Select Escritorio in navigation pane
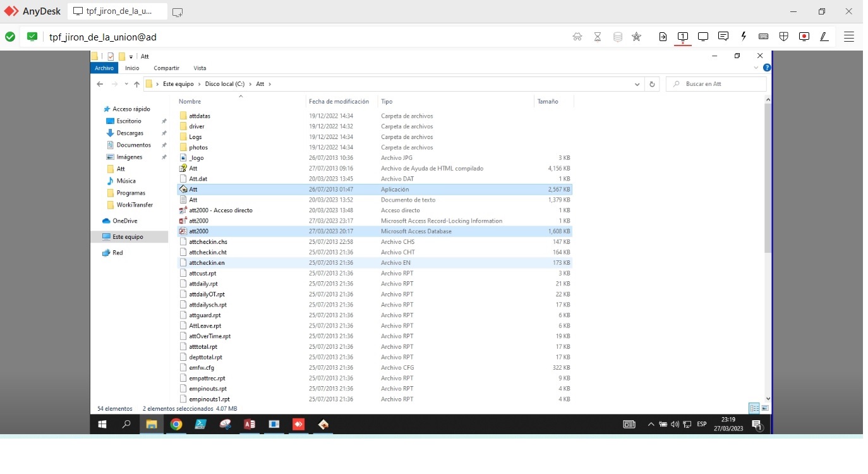868x474 pixels. point(129,121)
